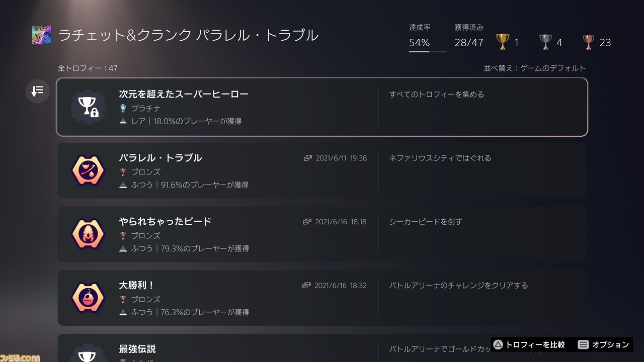
Task: Select the locked platinum trophy icon
Action: [88, 107]
